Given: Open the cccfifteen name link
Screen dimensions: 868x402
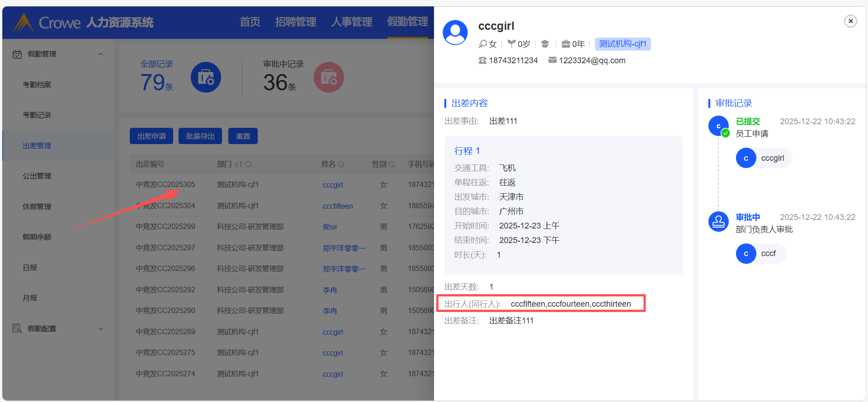Looking at the screenshot, I should tap(338, 206).
